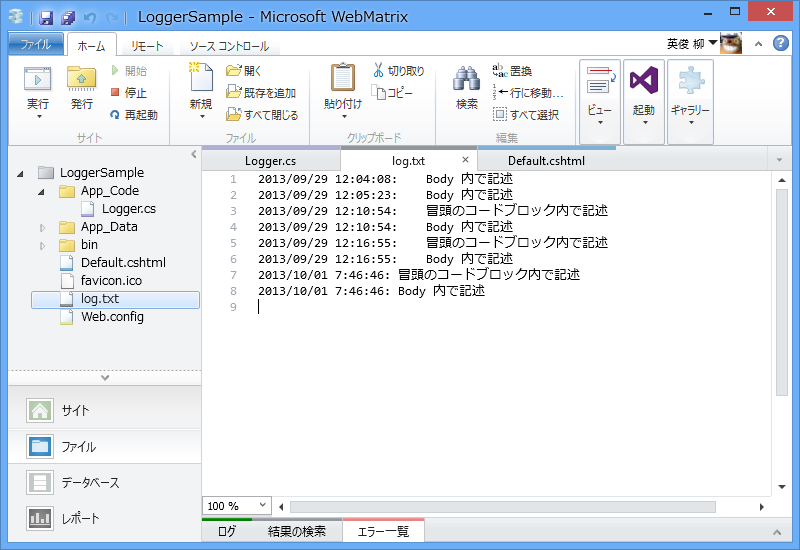
Task: Click the scroll right arrow
Action: pos(761,507)
